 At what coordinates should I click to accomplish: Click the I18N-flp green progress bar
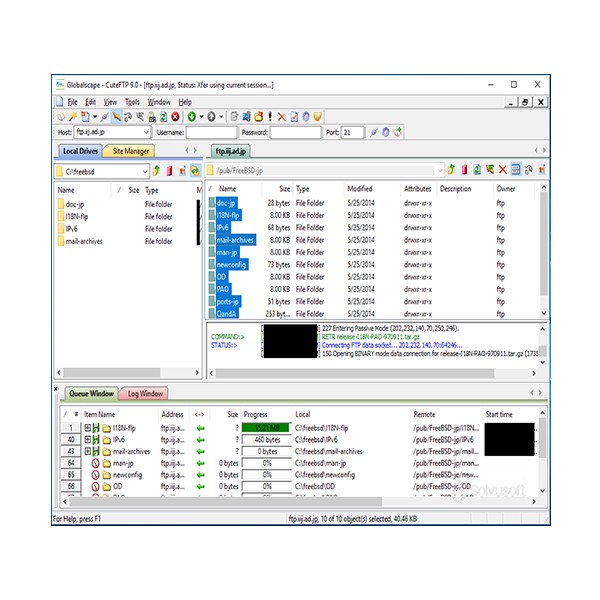(267, 428)
